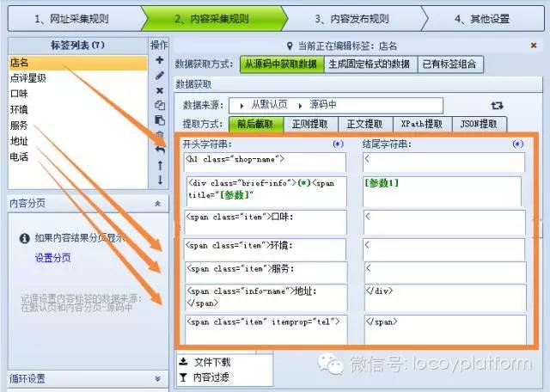Select the 点评星级 tag in the list
This screenshot has height=392, width=550.
click(78, 78)
